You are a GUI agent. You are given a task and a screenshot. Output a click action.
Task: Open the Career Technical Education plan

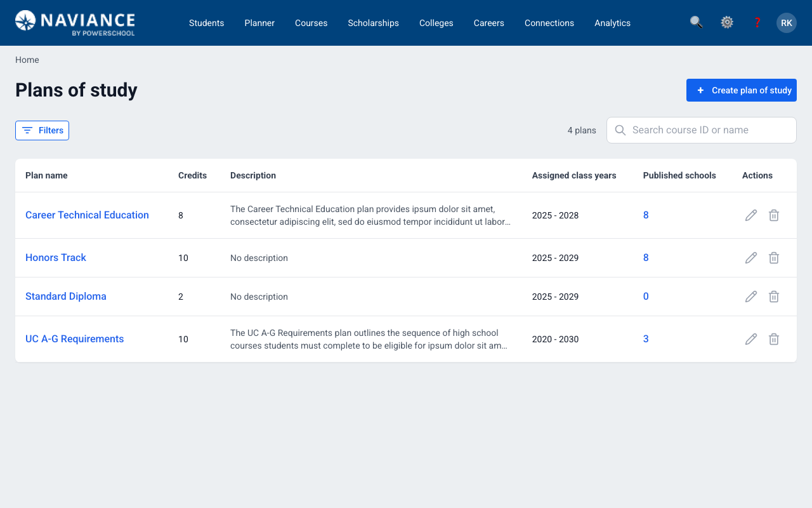point(87,215)
